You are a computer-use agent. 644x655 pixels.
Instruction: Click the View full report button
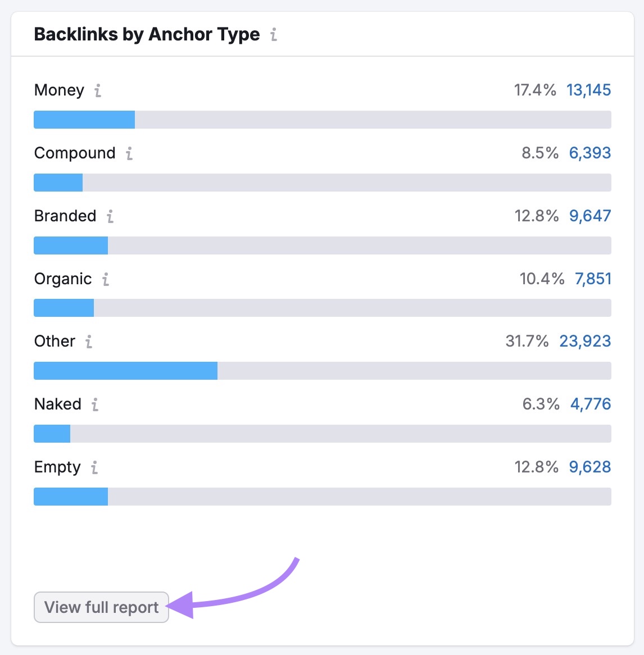tap(101, 607)
